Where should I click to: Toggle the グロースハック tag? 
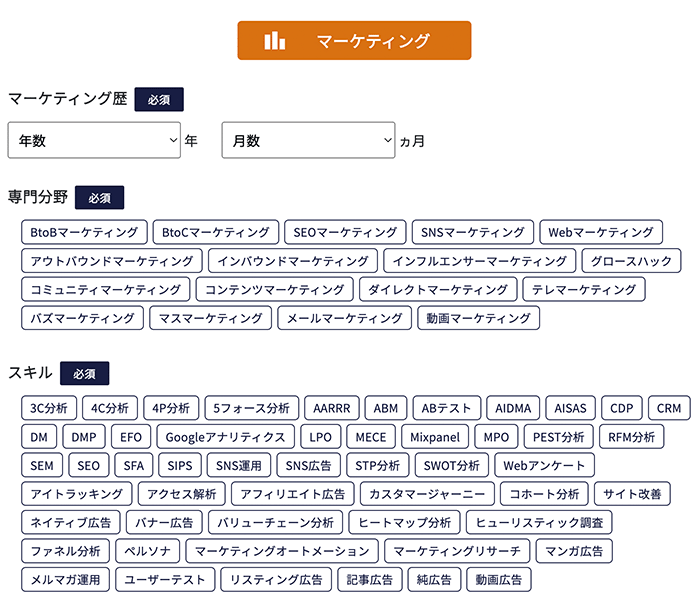(x=631, y=261)
